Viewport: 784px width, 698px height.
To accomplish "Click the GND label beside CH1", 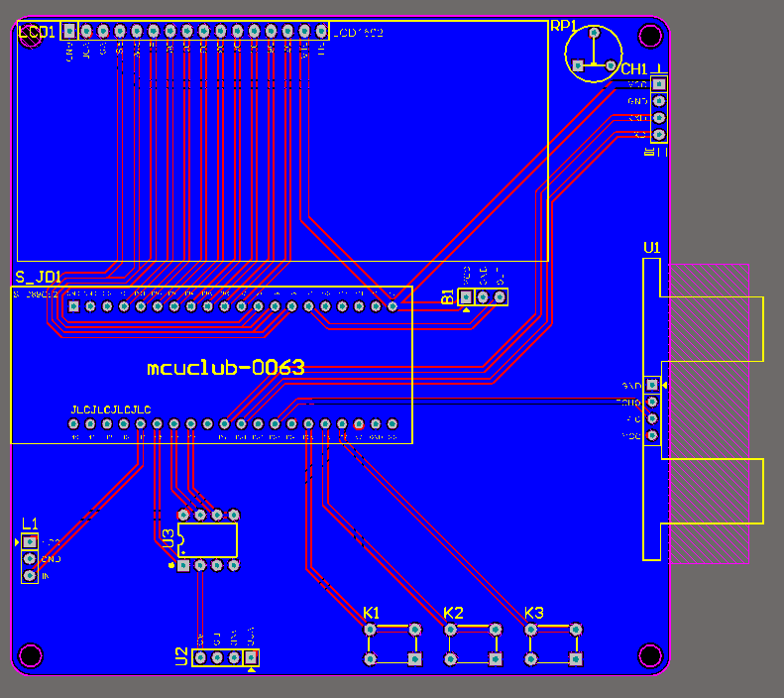I will [637, 101].
